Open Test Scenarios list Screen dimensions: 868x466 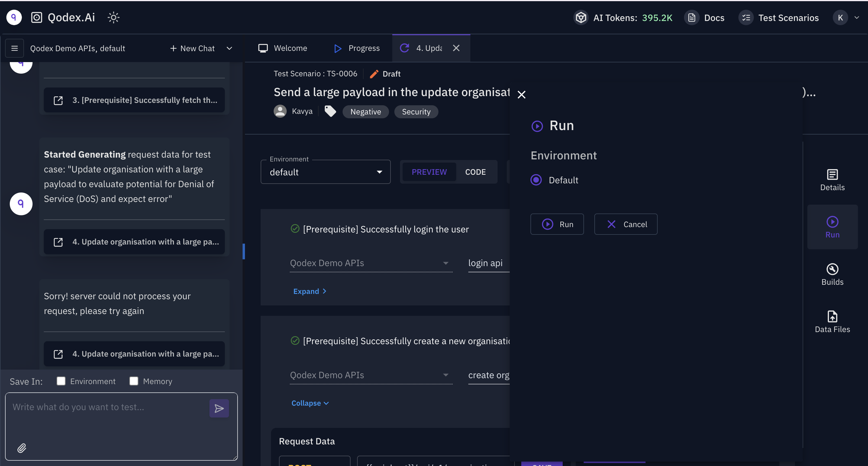[x=779, y=17]
